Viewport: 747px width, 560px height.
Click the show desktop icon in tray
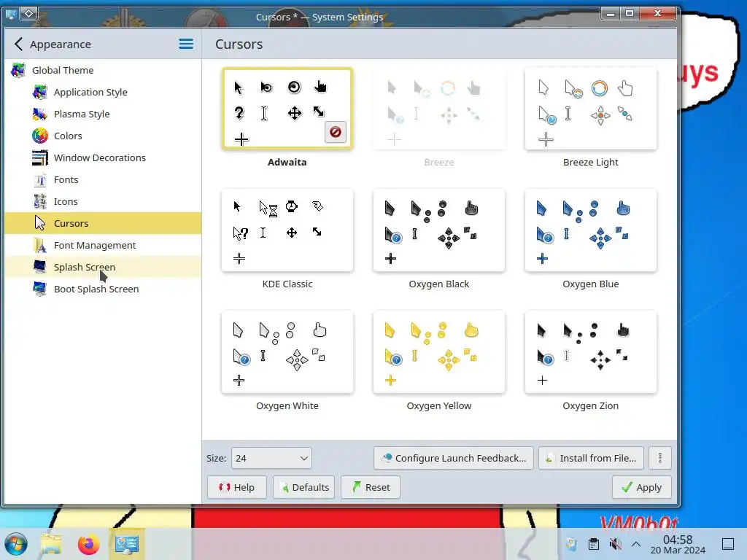coord(728,544)
